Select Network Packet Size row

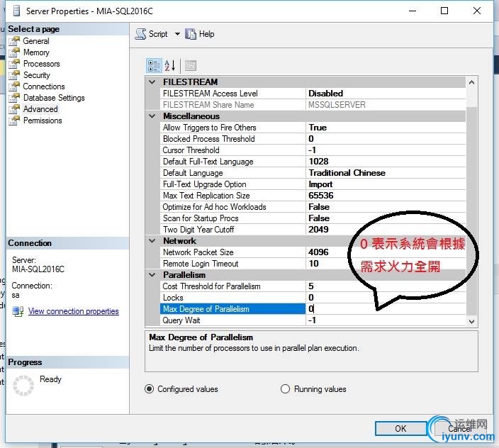coord(313,252)
